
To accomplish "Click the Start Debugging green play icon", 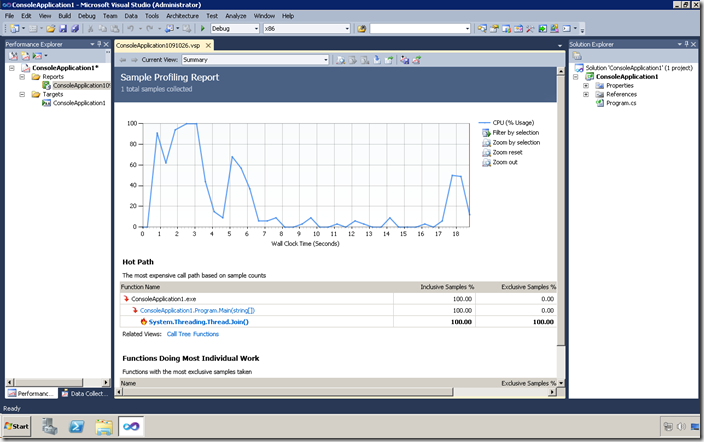I will [203, 29].
